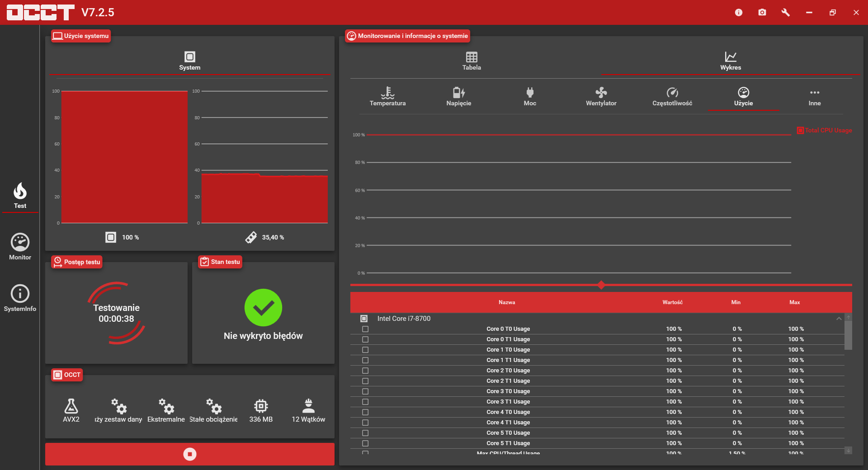The height and width of the screenshot is (470, 868).
Task: Click the sensor table scroll-down arrow
Action: click(849, 451)
